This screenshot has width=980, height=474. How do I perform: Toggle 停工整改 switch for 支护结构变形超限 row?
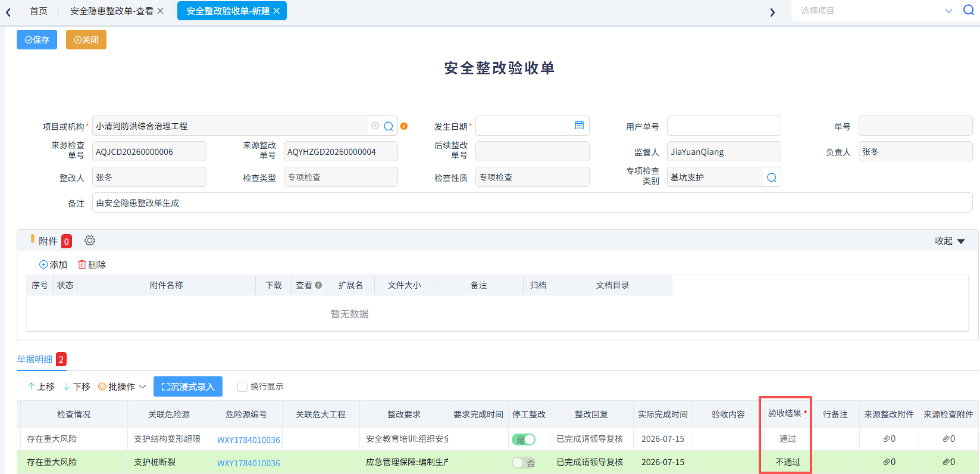tap(524, 439)
